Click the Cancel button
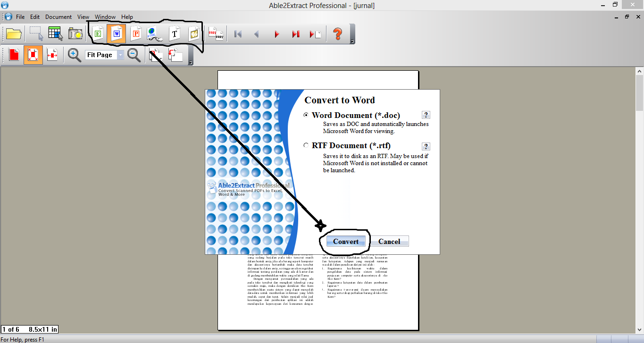The width and height of the screenshot is (644, 343). coord(389,241)
